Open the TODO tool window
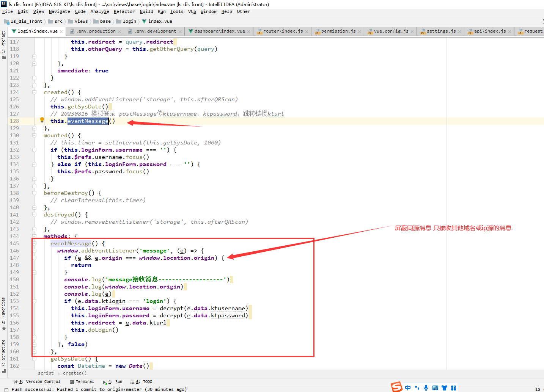This screenshot has width=544, height=392. point(142,382)
